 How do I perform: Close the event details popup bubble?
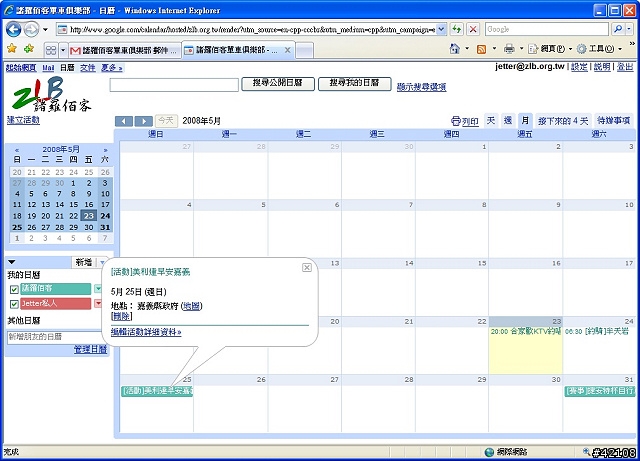307,267
